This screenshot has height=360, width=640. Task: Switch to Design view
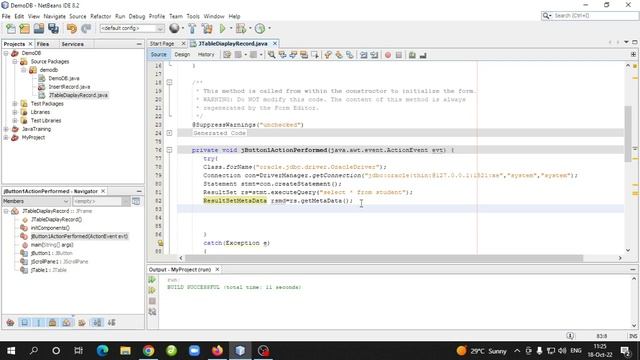(x=182, y=54)
